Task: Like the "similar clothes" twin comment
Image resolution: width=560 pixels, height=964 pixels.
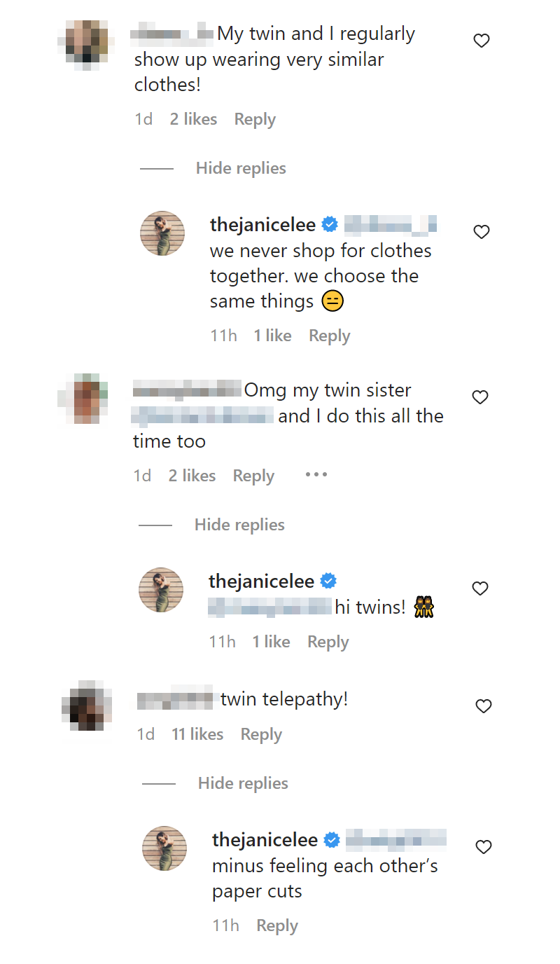Action: pos(482,41)
